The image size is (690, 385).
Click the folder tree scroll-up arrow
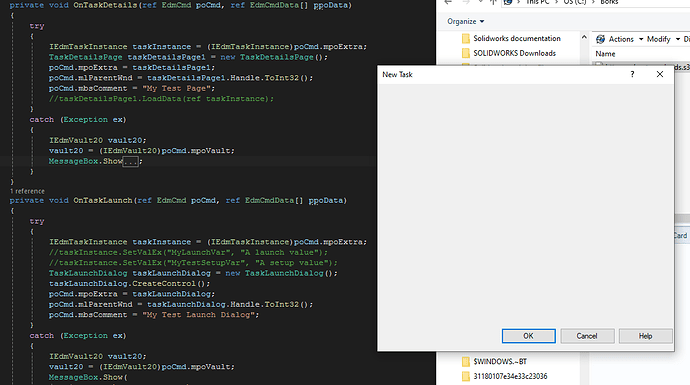pos(584,38)
